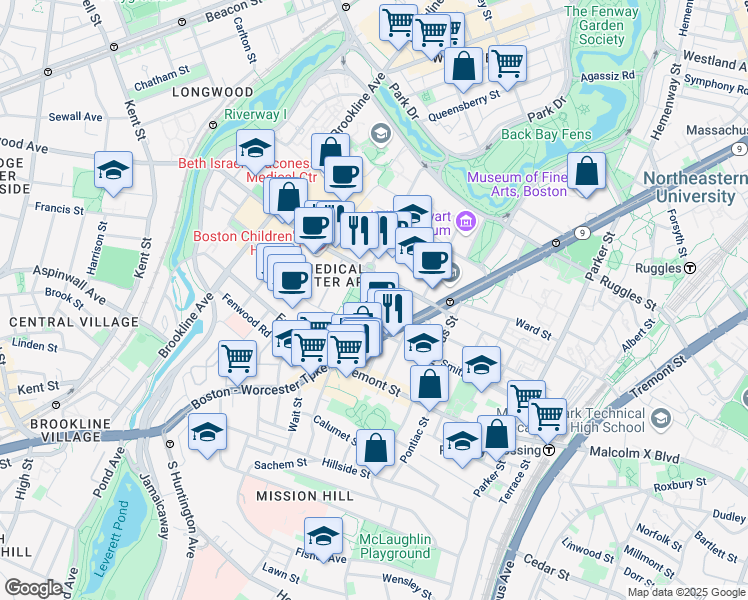Select the coffee marker below Gardner Museum
Viewport: 748px width, 600px height.
(433, 265)
